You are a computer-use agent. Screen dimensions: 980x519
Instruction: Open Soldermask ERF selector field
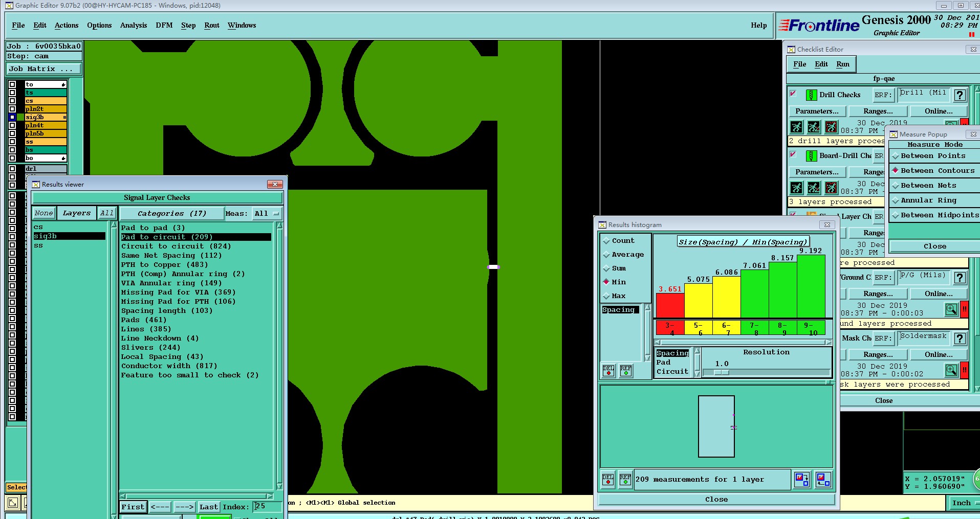(924, 337)
